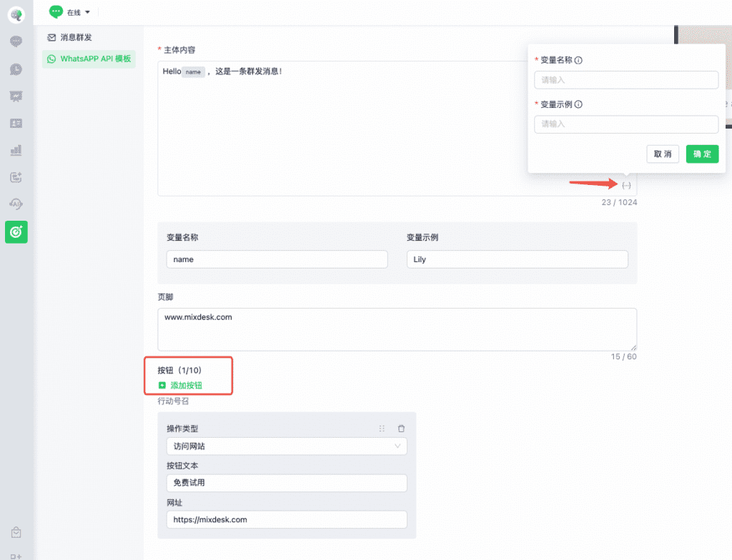Expand the 操作类型 dropdown showing 访问网站
Image resolution: width=732 pixels, height=560 pixels.
(x=286, y=446)
